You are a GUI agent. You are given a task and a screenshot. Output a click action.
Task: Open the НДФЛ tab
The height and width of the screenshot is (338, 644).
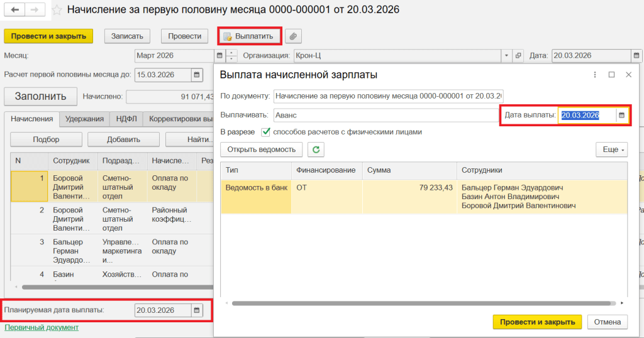tap(126, 119)
